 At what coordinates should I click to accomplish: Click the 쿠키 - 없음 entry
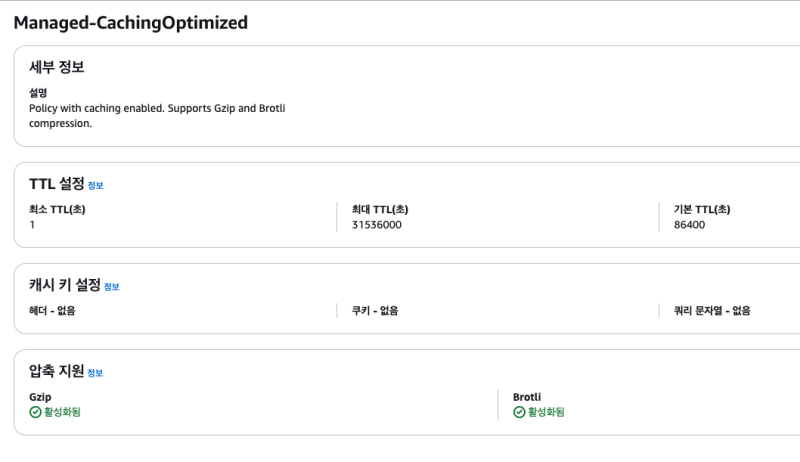coord(375,311)
